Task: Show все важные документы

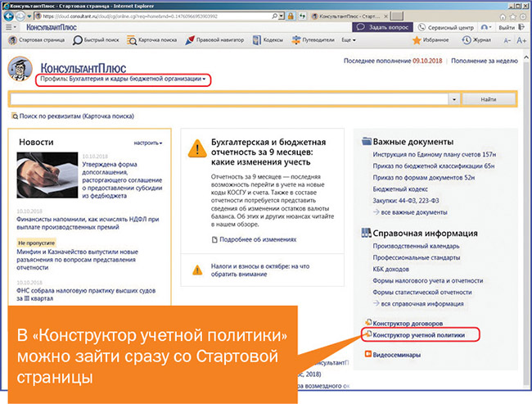Action: [x=410, y=212]
